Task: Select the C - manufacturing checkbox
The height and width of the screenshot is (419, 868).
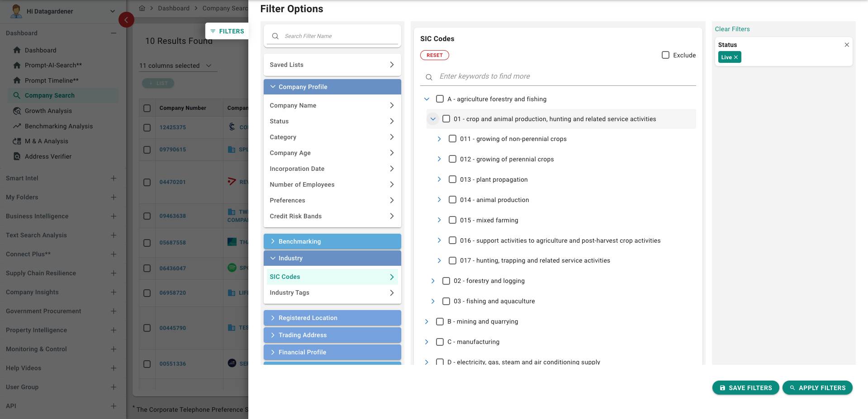Action: pyautogui.click(x=440, y=342)
